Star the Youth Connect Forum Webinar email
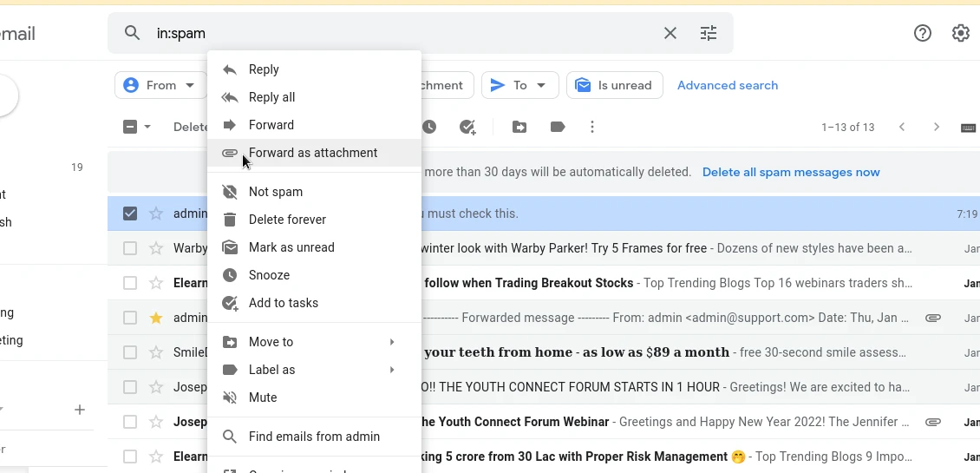The image size is (980, 473). click(156, 422)
